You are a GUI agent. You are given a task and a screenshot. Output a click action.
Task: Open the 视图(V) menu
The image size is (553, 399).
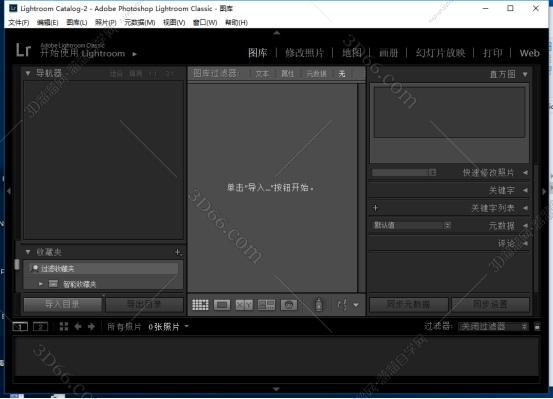(x=174, y=23)
